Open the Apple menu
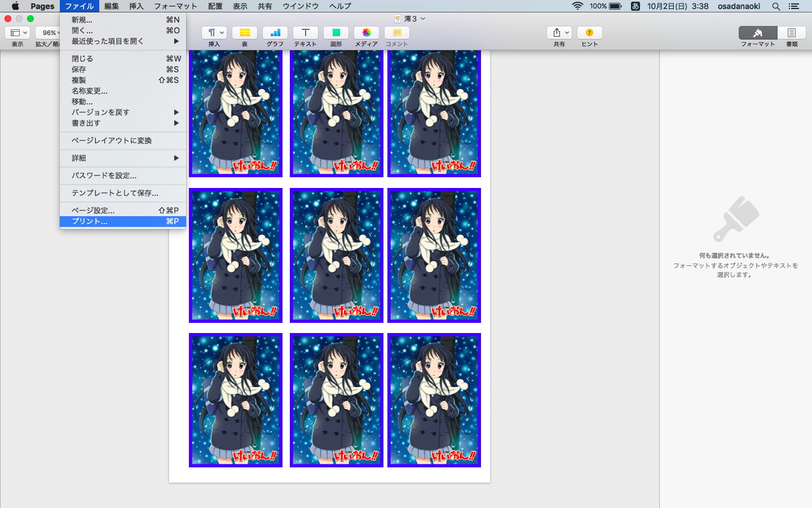Image resolution: width=812 pixels, height=508 pixels. (x=15, y=6)
